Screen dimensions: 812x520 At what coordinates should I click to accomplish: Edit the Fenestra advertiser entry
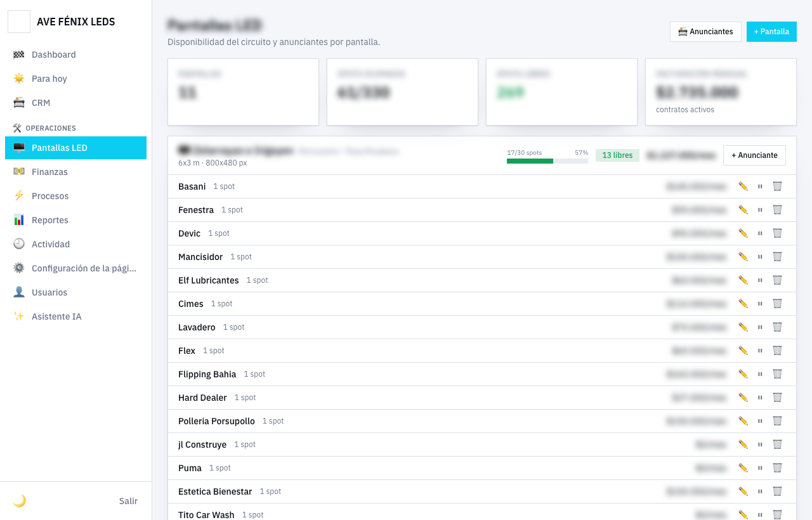pos(743,210)
